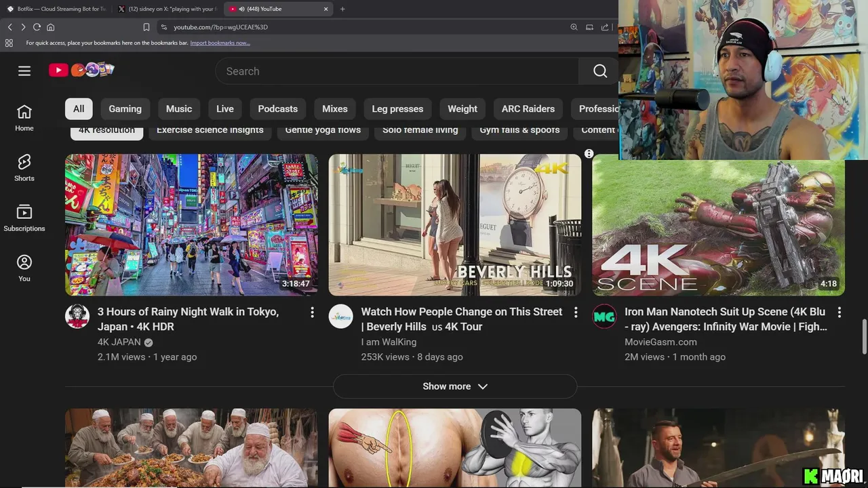Click browser forward arrow
Image resolution: width=868 pixels, height=488 pixels.
click(x=23, y=27)
